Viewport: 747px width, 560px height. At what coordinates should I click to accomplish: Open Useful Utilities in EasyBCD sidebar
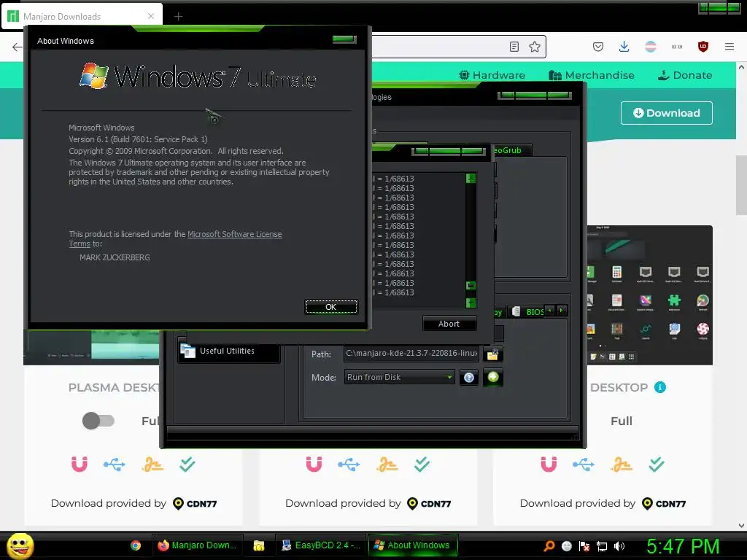pos(228,351)
